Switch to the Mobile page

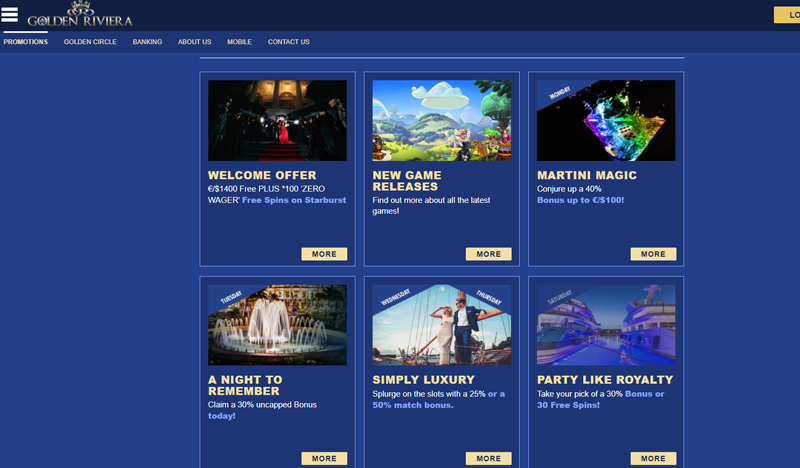click(x=239, y=42)
